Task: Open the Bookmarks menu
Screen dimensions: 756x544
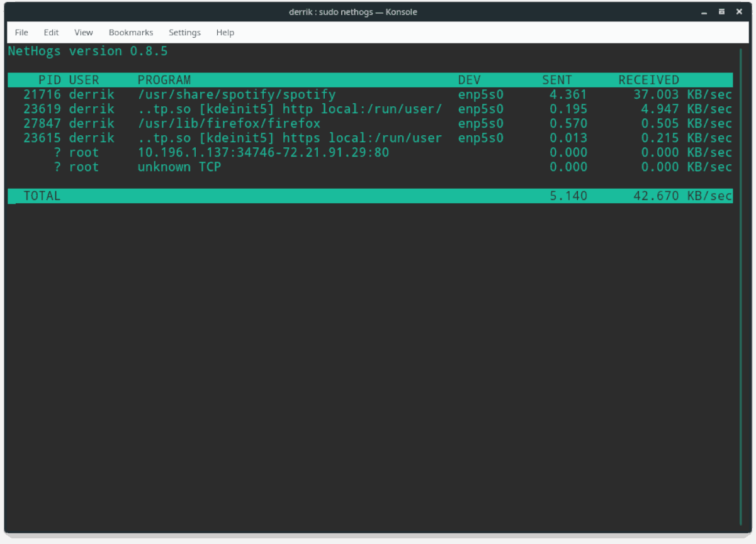Action: 130,32
